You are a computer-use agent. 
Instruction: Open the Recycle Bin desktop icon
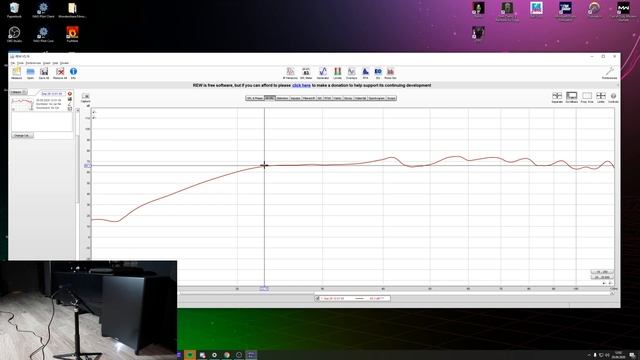[x=14, y=10]
